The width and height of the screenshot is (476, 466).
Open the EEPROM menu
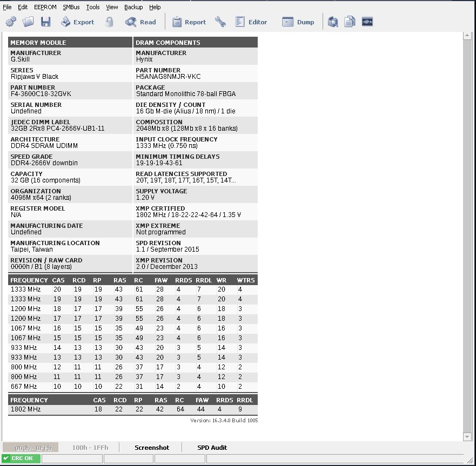45,7
